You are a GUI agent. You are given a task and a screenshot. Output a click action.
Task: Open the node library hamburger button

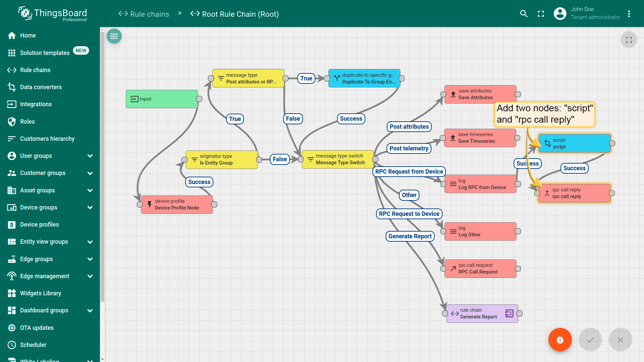click(x=114, y=36)
